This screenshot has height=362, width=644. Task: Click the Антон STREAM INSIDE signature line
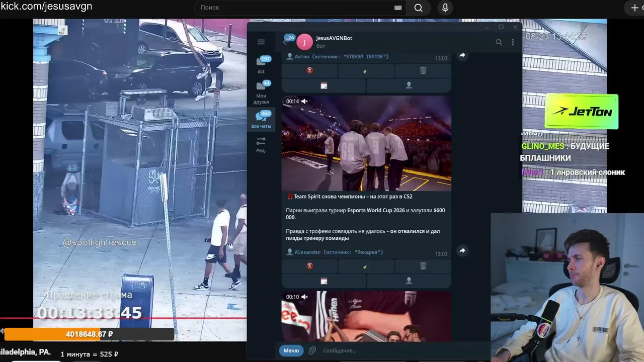pyautogui.click(x=337, y=56)
